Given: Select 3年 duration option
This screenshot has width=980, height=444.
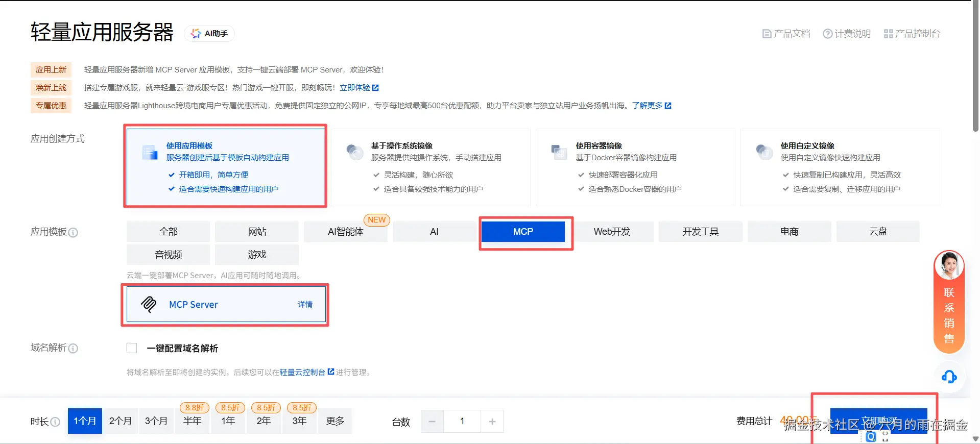Looking at the screenshot, I should pyautogui.click(x=299, y=421).
